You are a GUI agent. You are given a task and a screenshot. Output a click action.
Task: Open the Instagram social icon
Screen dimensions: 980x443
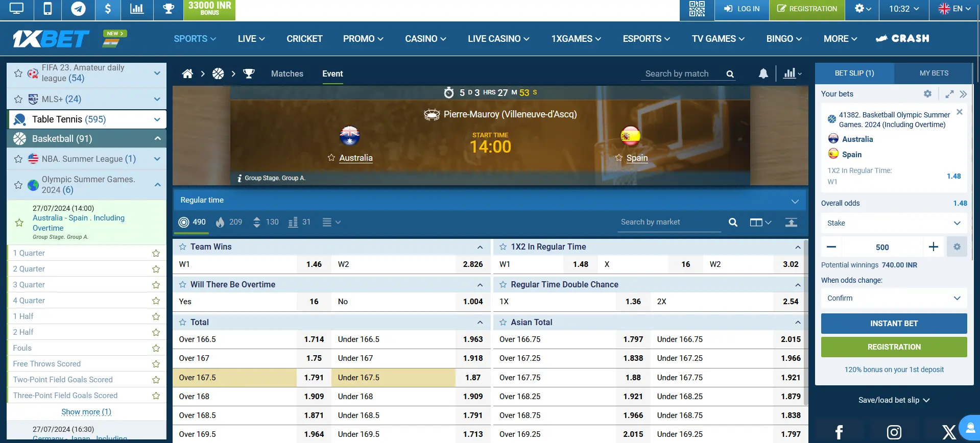coord(894,432)
